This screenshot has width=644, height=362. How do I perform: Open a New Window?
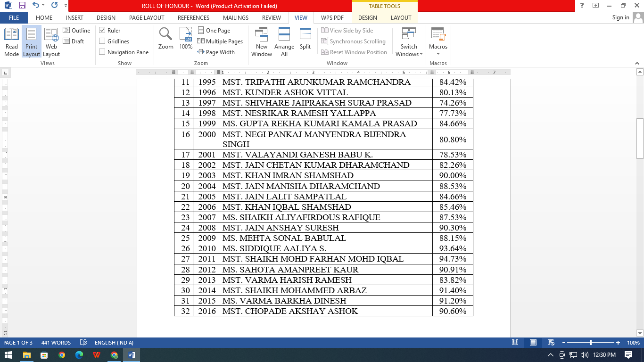pos(261,41)
